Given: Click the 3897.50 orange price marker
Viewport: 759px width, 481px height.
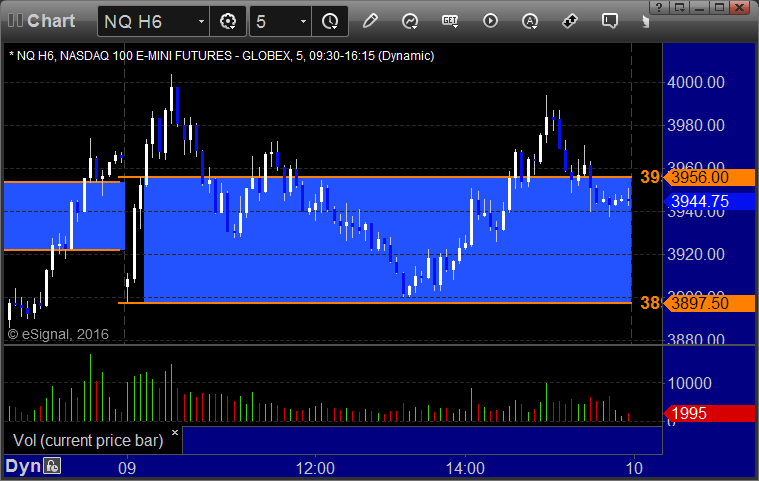Looking at the screenshot, I should (x=709, y=303).
